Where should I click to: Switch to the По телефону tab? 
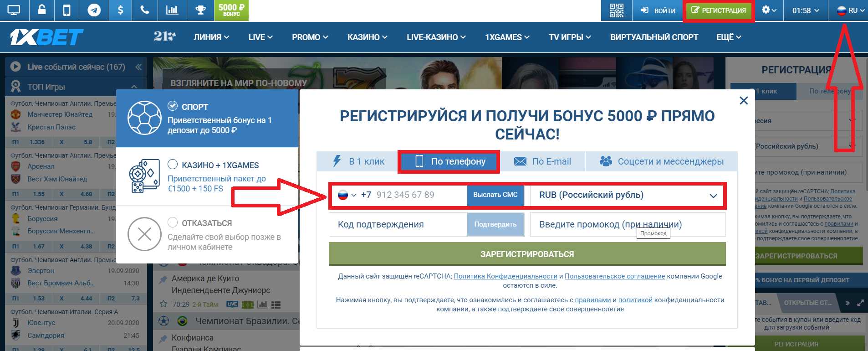click(x=449, y=161)
